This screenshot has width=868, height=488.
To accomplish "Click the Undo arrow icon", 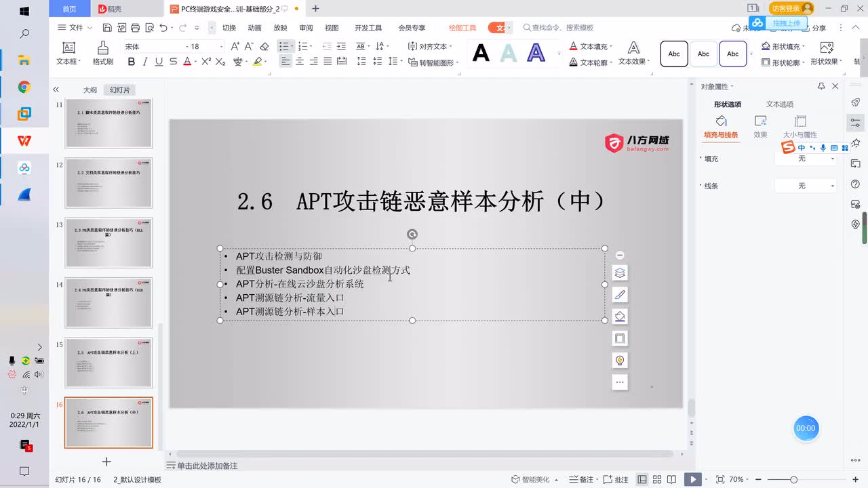I will [x=163, y=28].
